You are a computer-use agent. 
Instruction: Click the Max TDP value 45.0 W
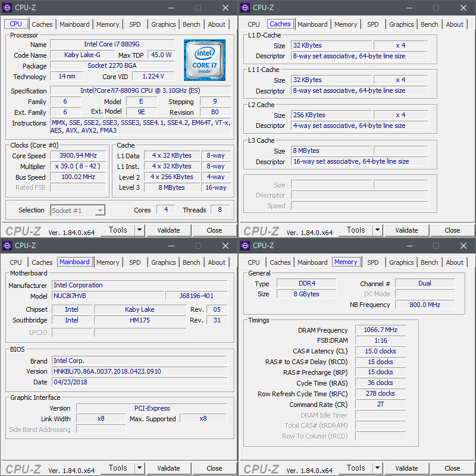click(161, 55)
